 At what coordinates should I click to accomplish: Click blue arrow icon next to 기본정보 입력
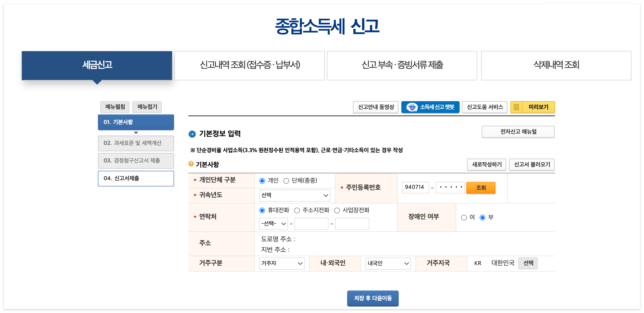click(x=192, y=134)
